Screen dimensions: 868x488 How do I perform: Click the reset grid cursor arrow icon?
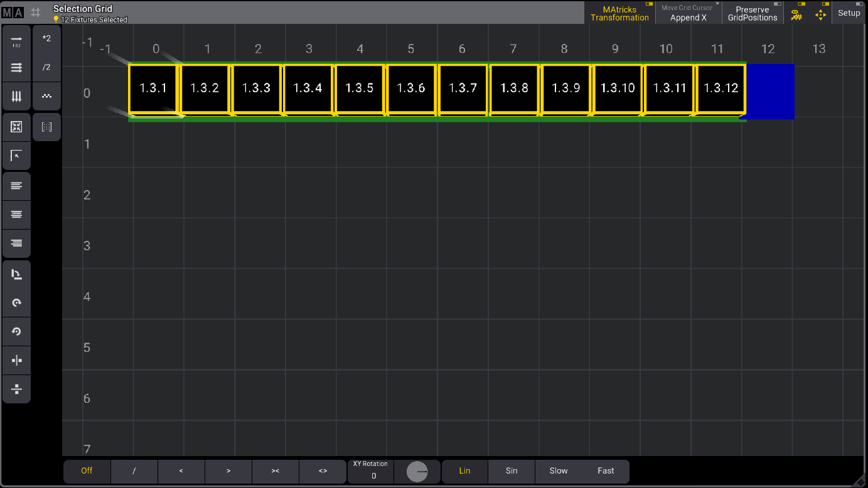(x=16, y=156)
